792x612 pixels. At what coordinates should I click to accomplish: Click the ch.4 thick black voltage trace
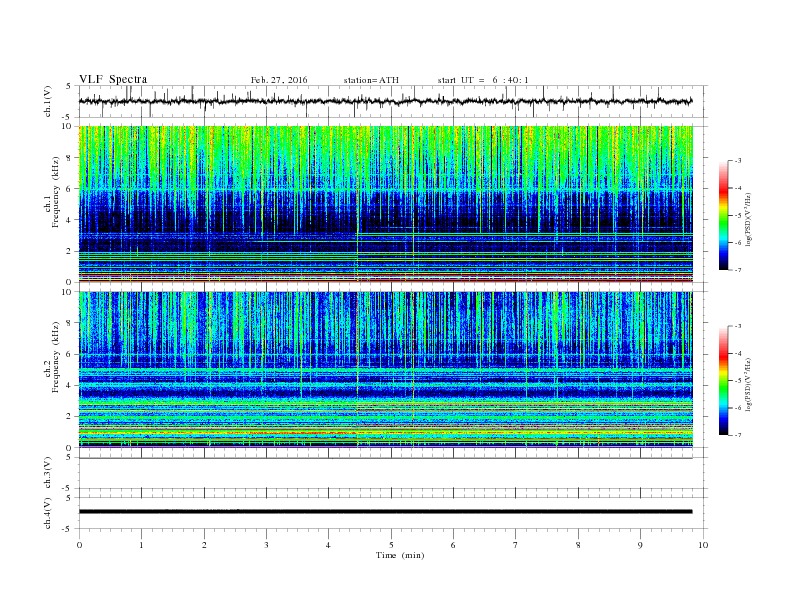[x=386, y=512]
